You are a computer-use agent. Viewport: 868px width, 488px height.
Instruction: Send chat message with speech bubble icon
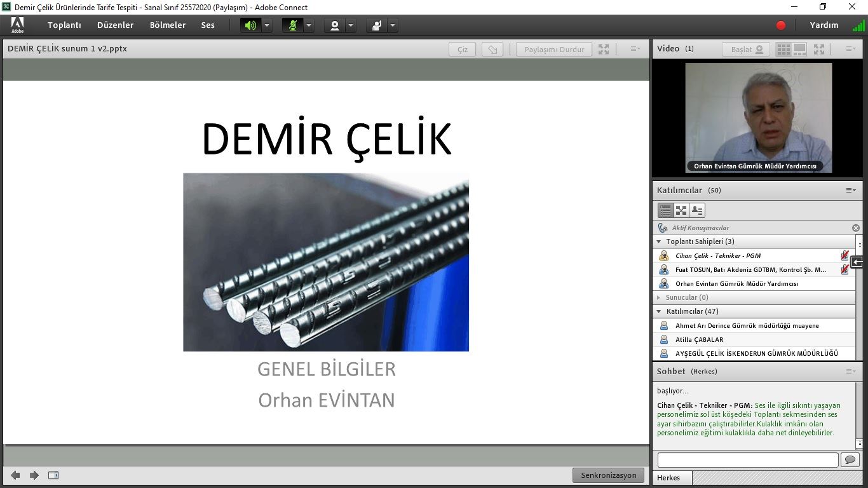849,459
